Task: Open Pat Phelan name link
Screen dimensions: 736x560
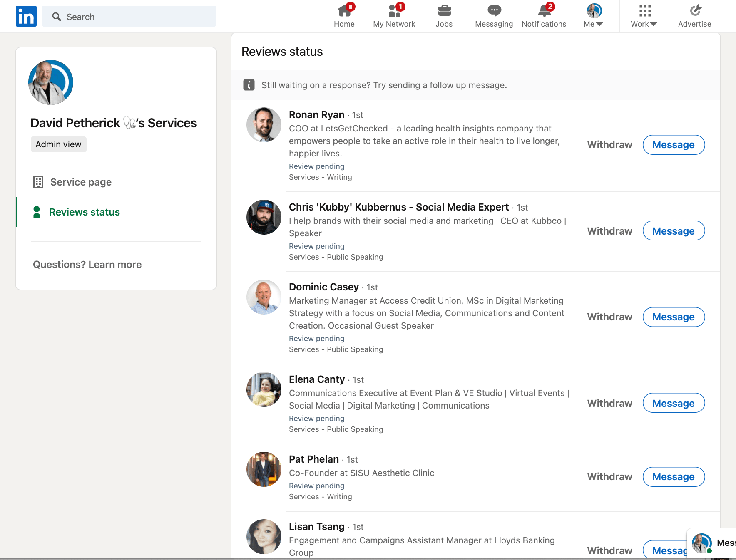Action: (314, 459)
